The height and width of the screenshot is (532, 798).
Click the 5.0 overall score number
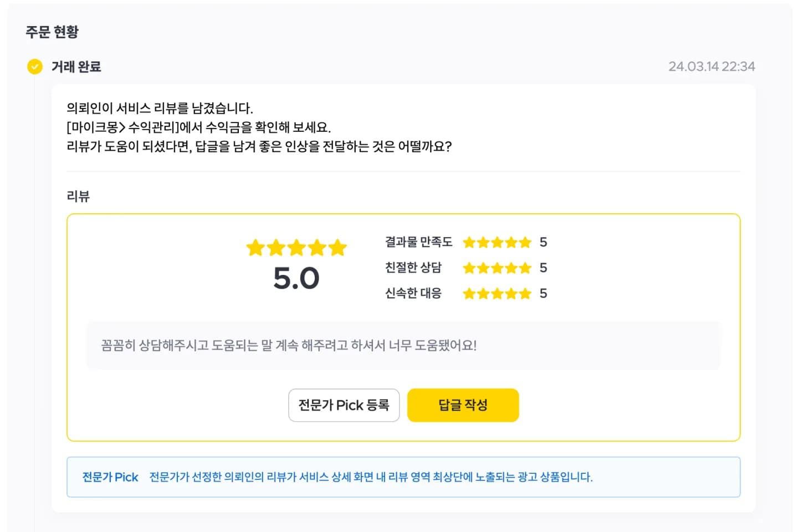[x=296, y=278]
